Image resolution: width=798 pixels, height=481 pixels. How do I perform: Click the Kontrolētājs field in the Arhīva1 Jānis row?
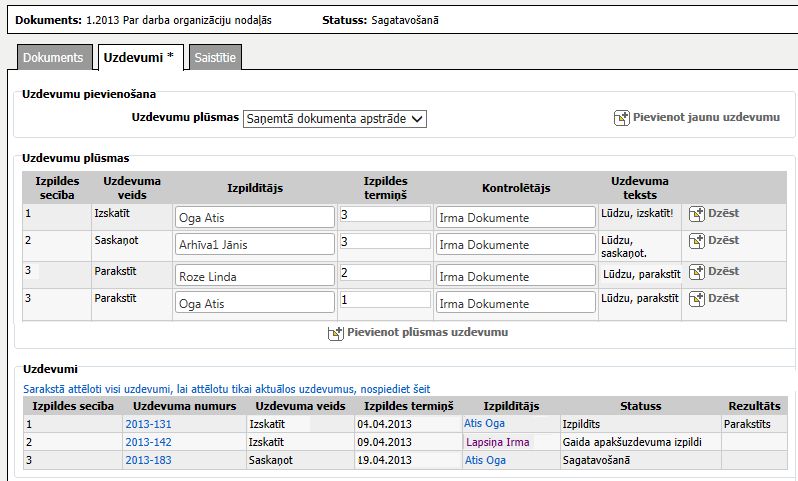pos(515,245)
